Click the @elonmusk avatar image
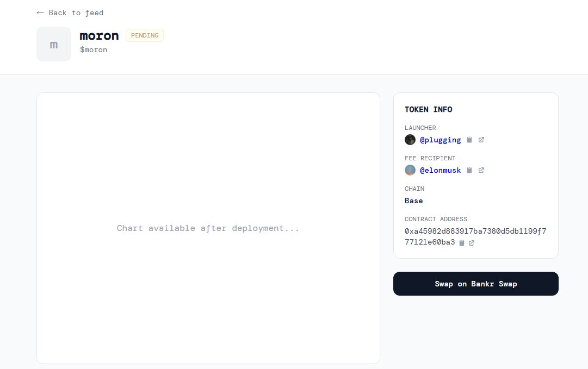Image resolution: width=588 pixels, height=369 pixels. (410, 170)
